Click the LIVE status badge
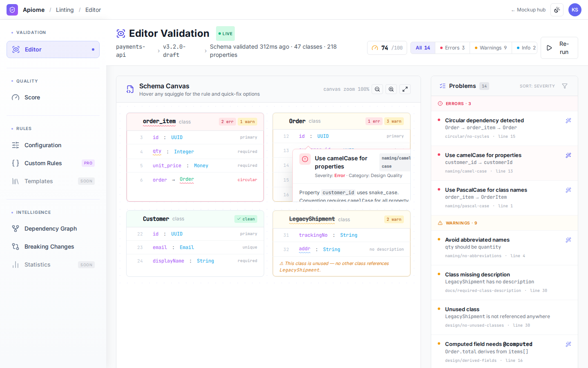The height and width of the screenshot is (368, 588). tap(225, 34)
